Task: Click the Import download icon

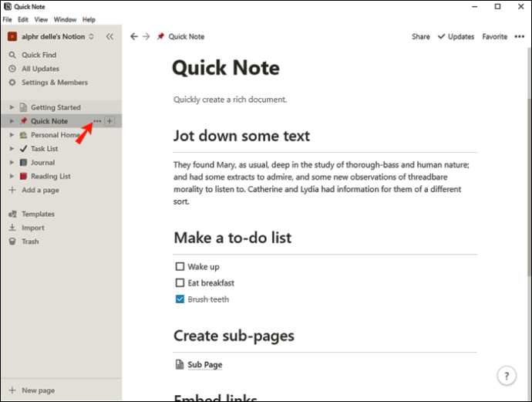Action: click(12, 228)
